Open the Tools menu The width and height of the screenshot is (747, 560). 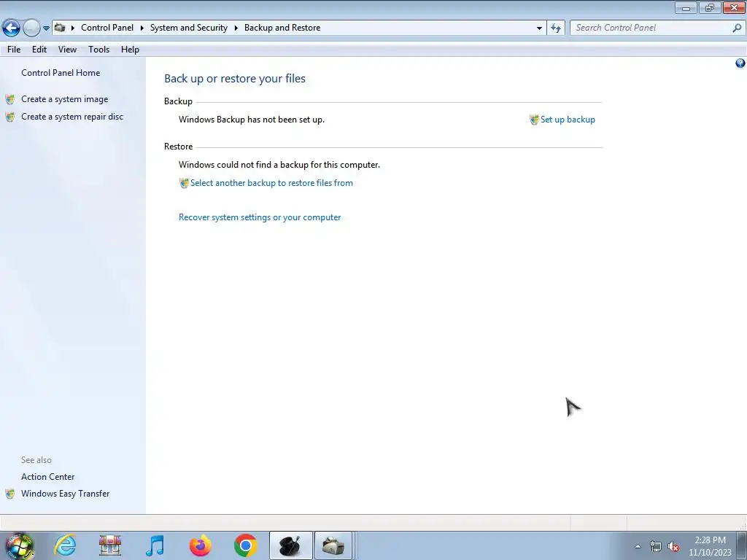pos(98,50)
